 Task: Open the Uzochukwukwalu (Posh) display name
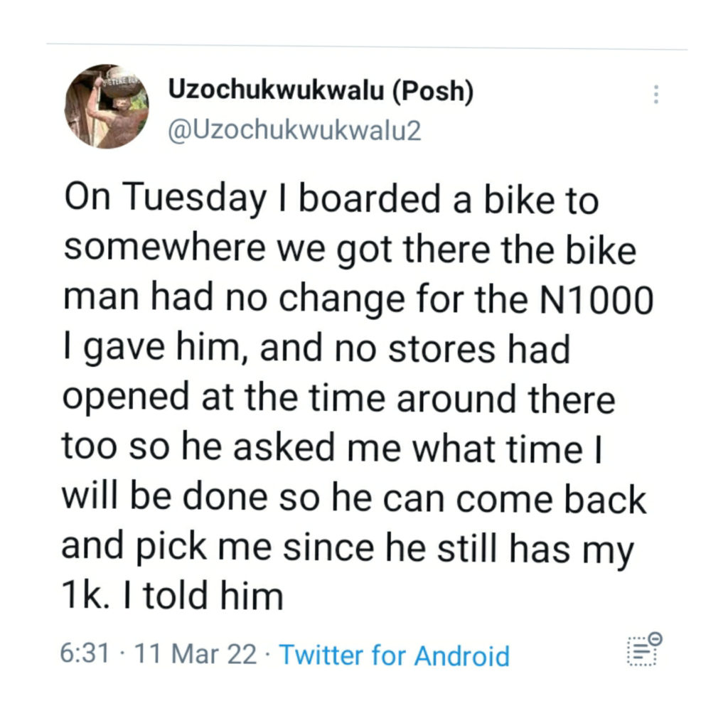(x=321, y=90)
